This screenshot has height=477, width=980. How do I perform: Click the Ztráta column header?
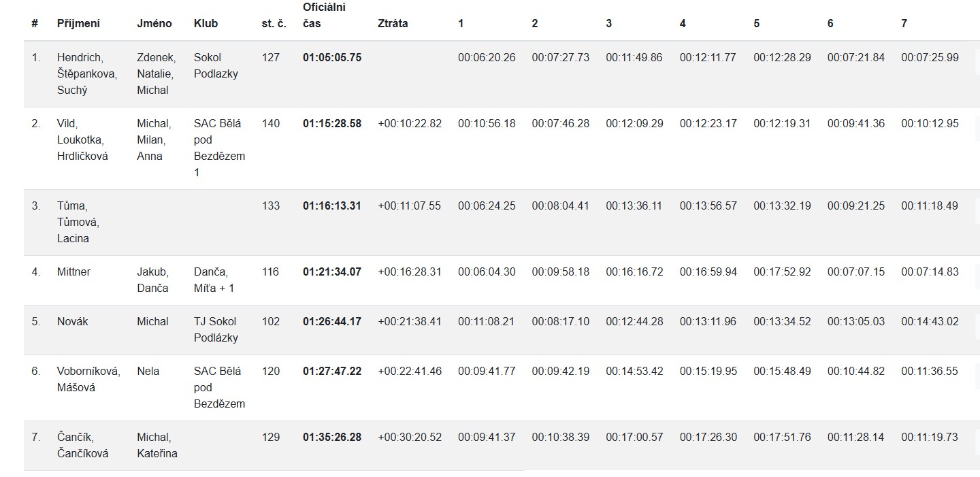(x=393, y=23)
